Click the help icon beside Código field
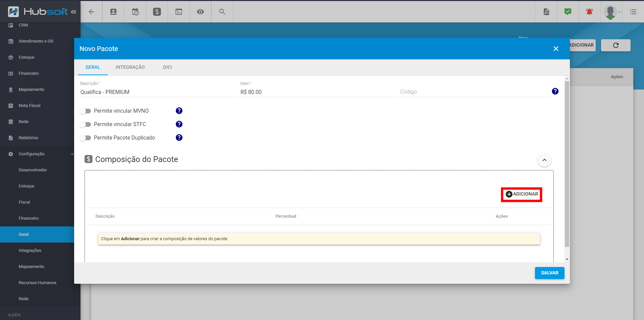The height and width of the screenshot is (320, 644). [555, 91]
